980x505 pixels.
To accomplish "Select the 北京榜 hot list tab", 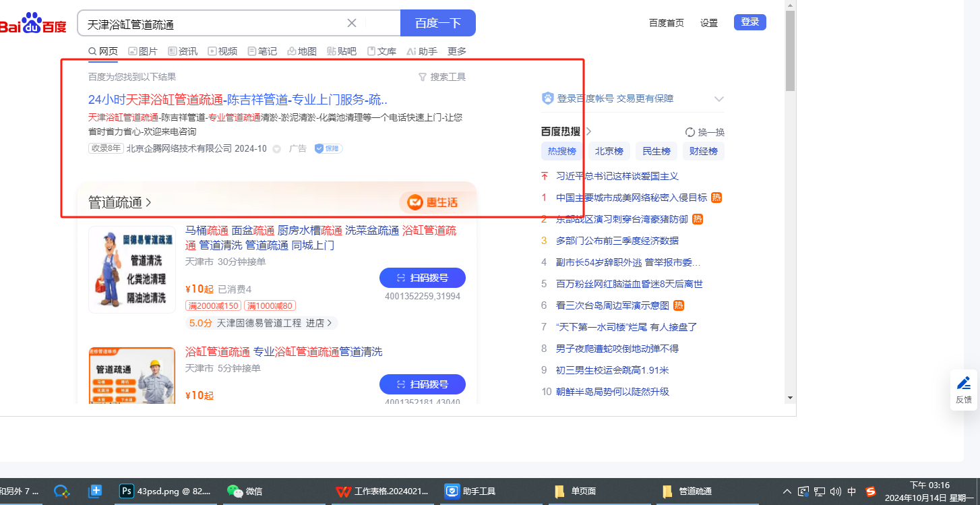I will coord(609,151).
